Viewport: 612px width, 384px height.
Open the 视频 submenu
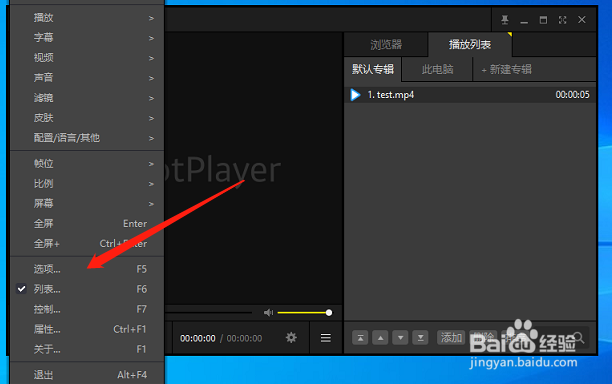(x=87, y=58)
